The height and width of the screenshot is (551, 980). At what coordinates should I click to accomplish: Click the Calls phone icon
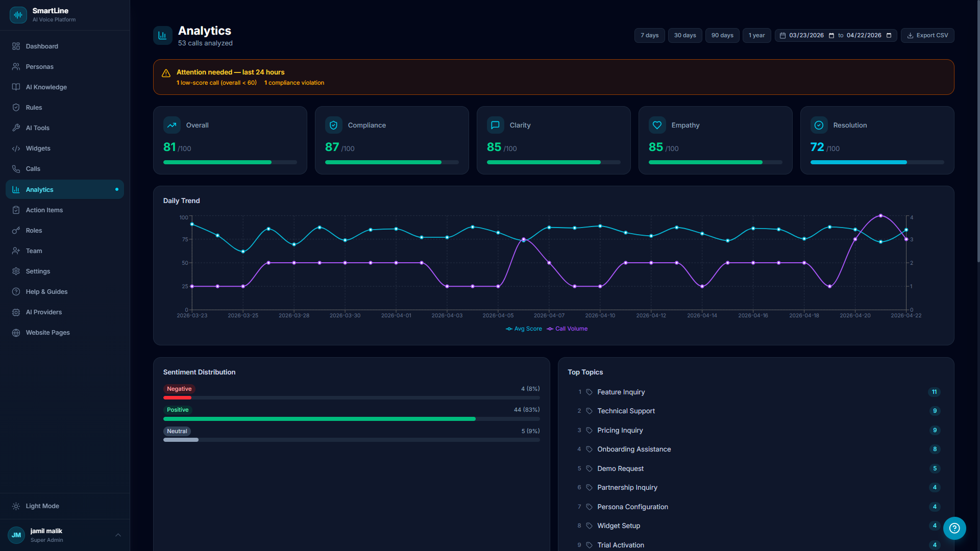(16, 168)
